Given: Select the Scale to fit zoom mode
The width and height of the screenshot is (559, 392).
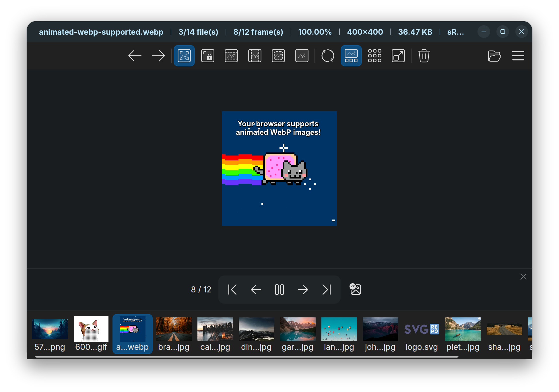Looking at the screenshot, I should [x=278, y=56].
